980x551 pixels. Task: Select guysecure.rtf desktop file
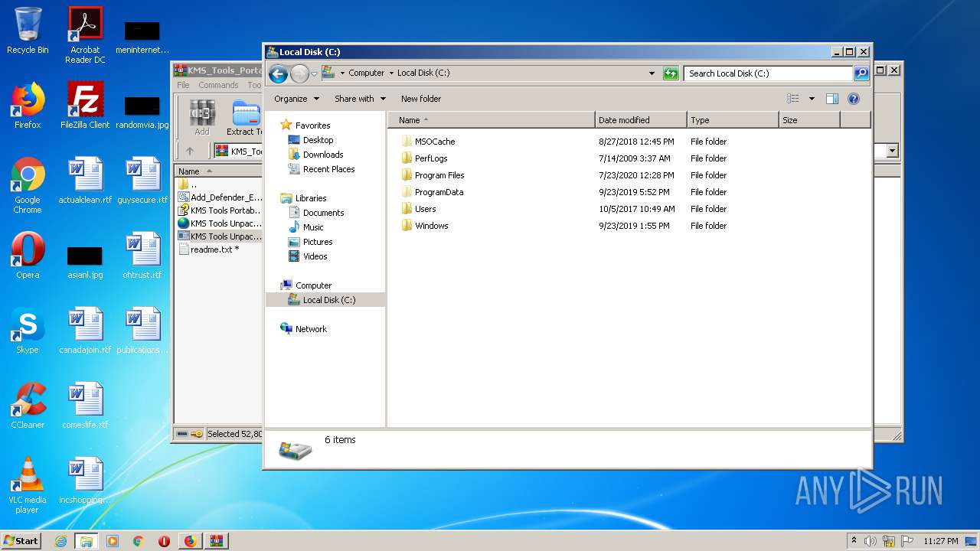tap(142, 181)
